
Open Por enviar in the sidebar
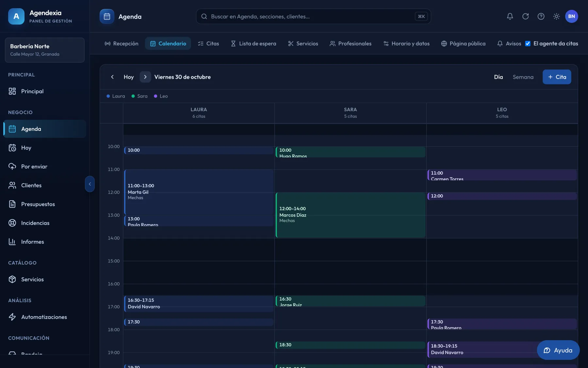coord(45,166)
